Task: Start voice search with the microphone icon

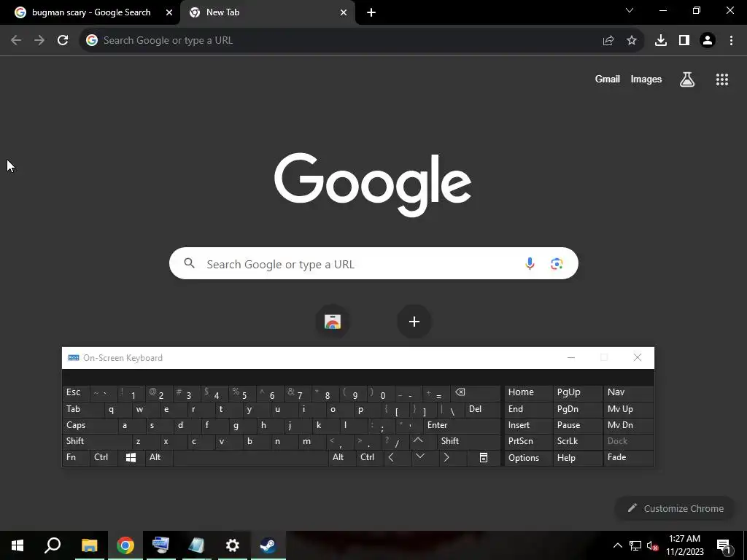Action: pyautogui.click(x=530, y=263)
